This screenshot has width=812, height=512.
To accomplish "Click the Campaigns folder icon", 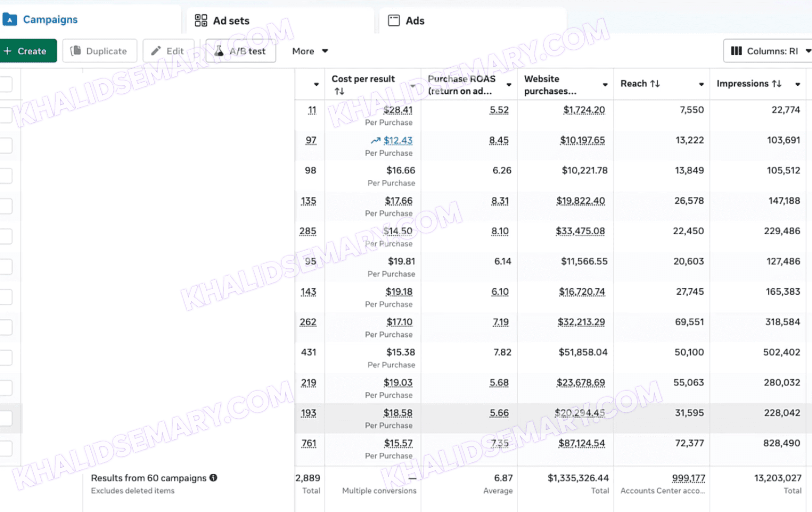I will (x=10, y=19).
